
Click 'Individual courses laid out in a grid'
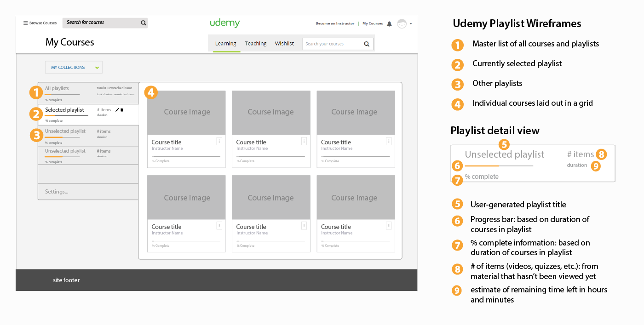click(533, 103)
